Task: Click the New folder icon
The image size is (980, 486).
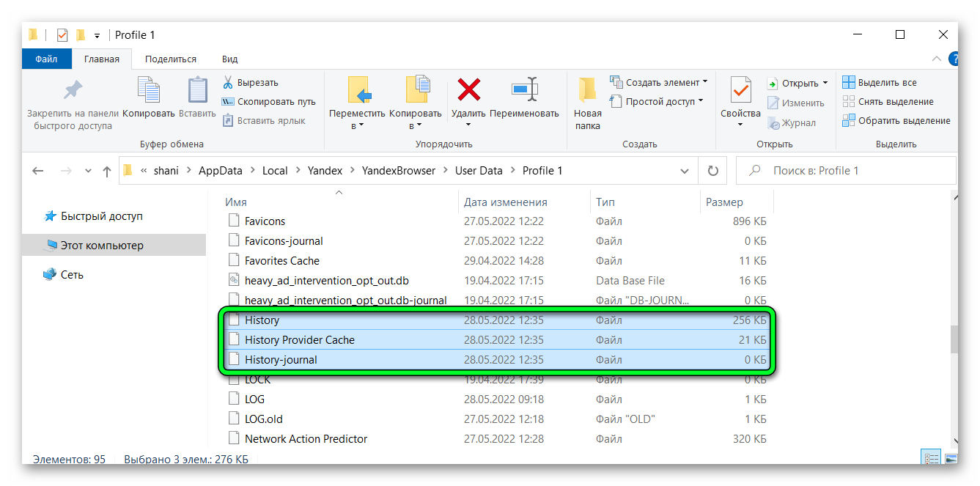Action: coord(587,90)
